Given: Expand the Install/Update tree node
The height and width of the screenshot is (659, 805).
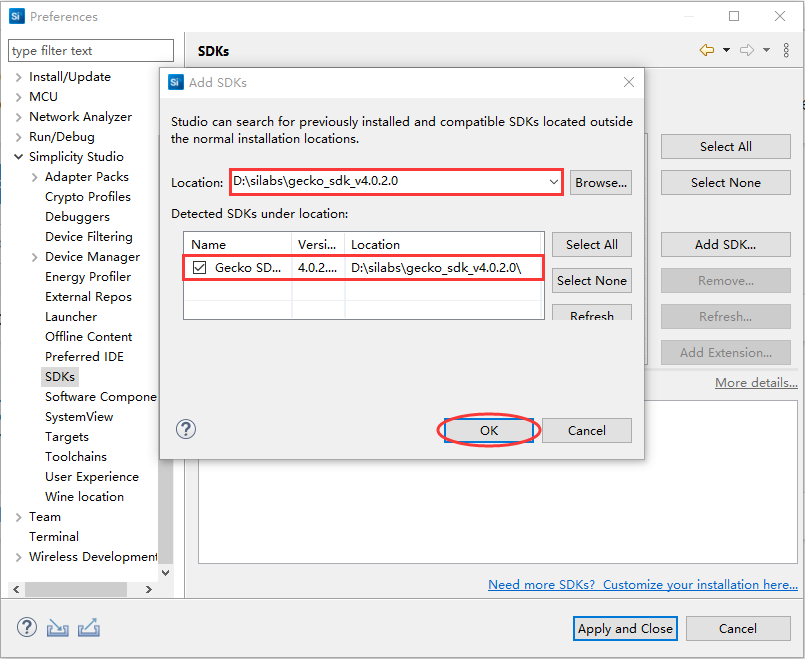Looking at the screenshot, I should (18, 77).
